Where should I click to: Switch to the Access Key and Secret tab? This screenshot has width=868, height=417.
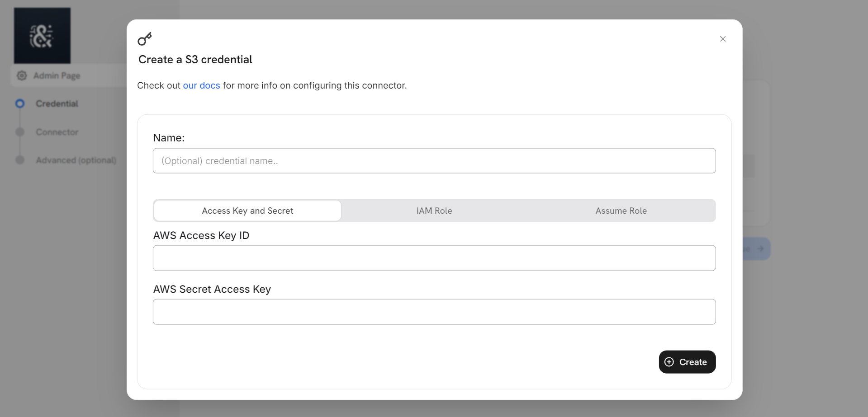click(x=247, y=211)
